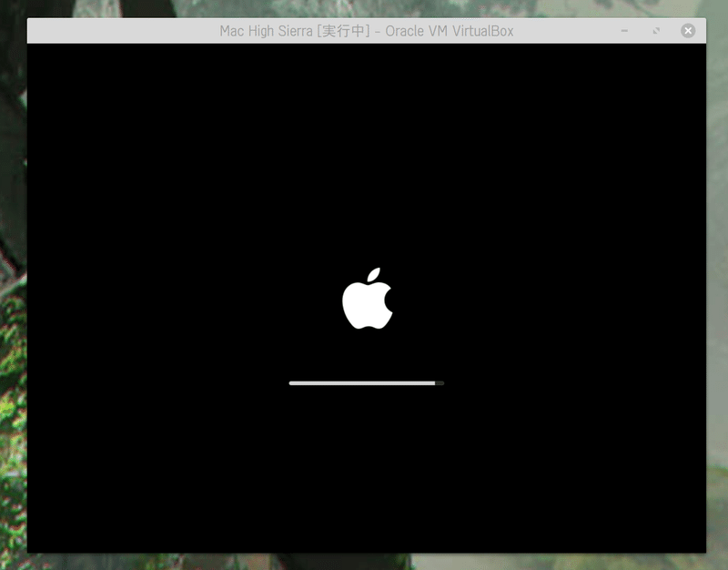Maximize the VirtualBox window
Image resolution: width=728 pixels, height=570 pixels.
coord(656,31)
